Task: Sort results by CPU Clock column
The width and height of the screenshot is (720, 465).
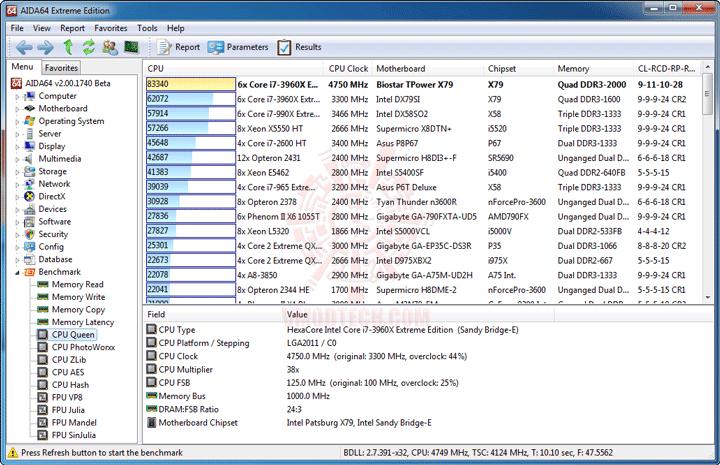Action: point(348,68)
